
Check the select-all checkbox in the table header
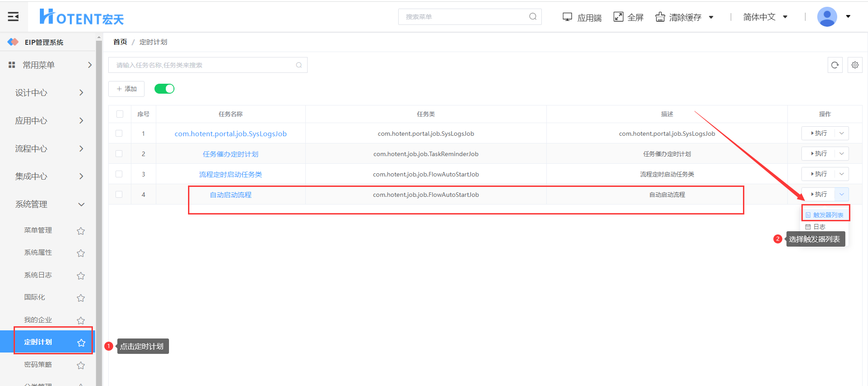click(x=120, y=114)
